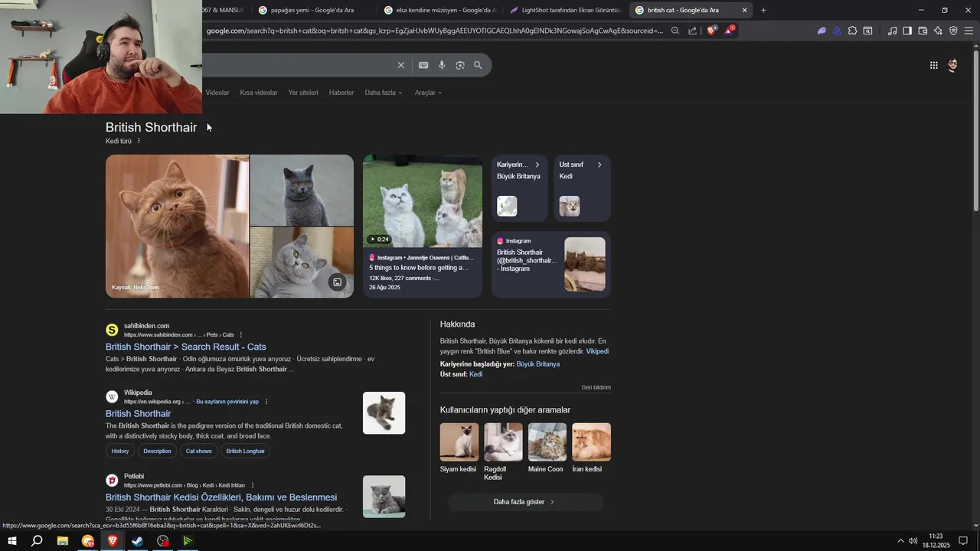Open the browser extensions puzzle icon

(x=852, y=31)
